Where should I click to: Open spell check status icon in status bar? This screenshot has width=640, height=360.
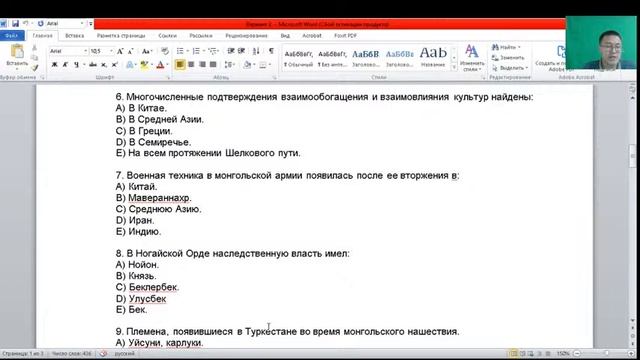point(103,353)
